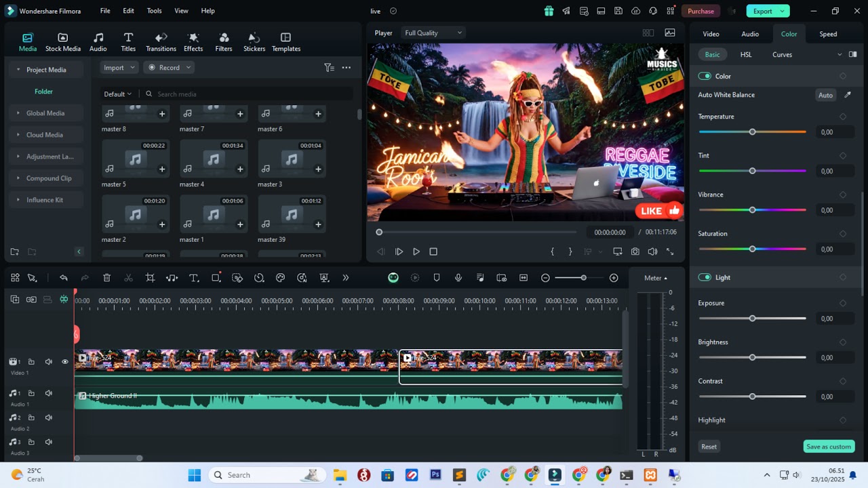Switch to the Speed tab
The height and width of the screenshot is (488, 868).
point(828,34)
